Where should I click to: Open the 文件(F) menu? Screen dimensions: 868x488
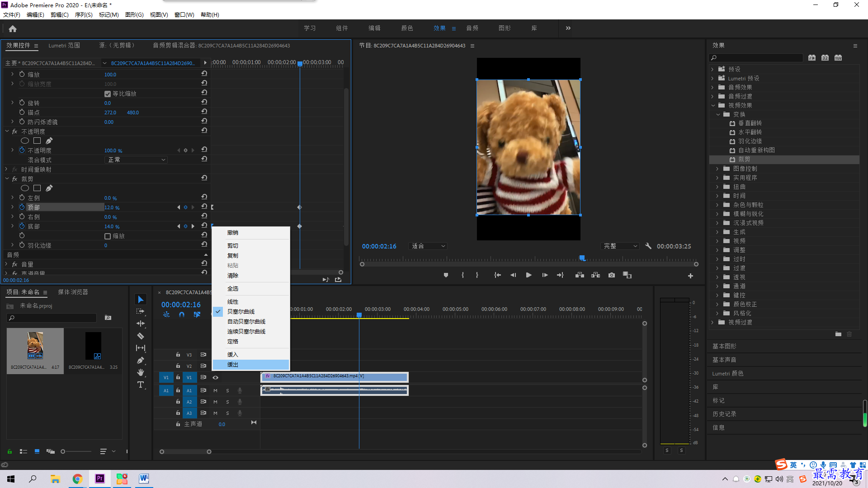coord(12,15)
